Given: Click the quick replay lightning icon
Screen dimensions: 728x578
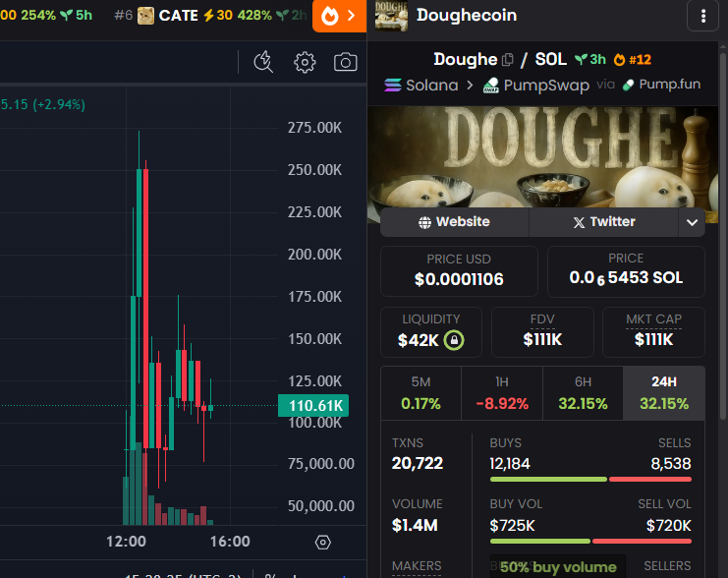Looking at the screenshot, I should 263,62.
